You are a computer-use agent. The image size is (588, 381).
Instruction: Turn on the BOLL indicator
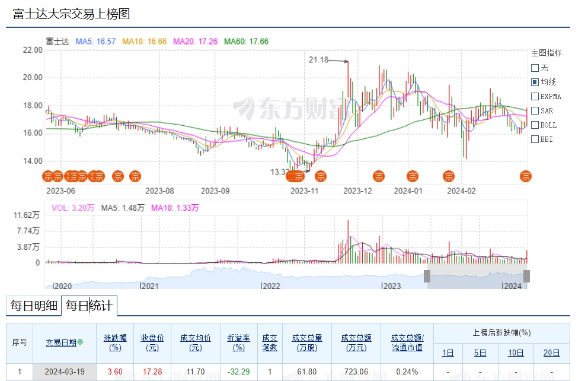(535, 125)
